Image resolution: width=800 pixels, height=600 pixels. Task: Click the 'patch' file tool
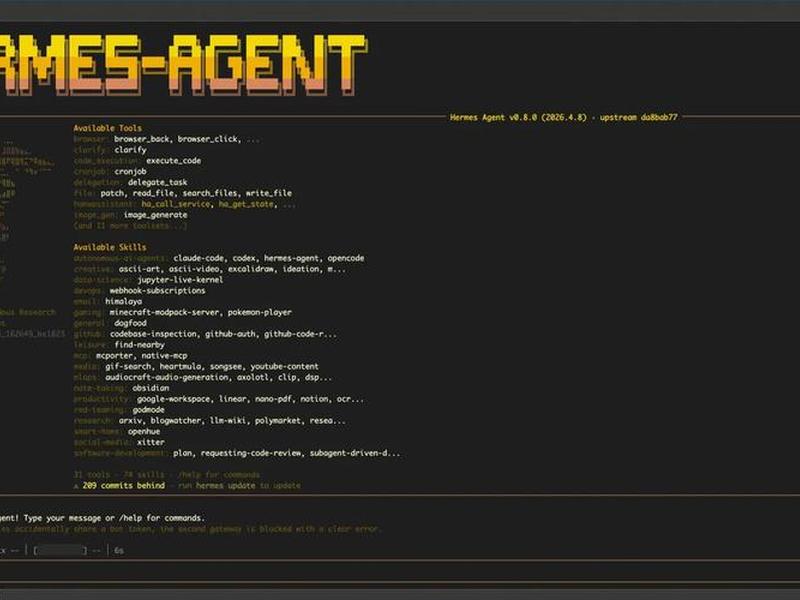click(x=112, y=193)
